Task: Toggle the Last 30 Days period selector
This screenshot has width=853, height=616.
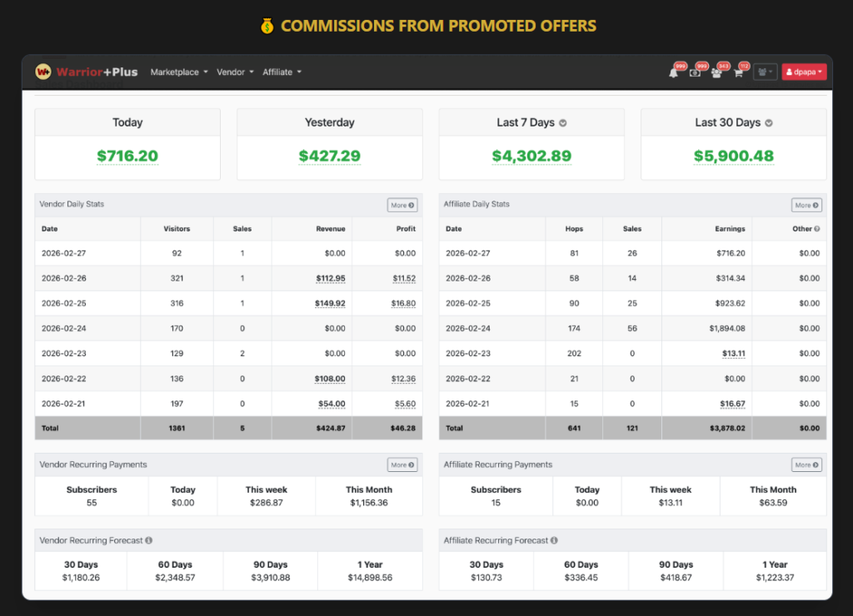Action: 768,122
